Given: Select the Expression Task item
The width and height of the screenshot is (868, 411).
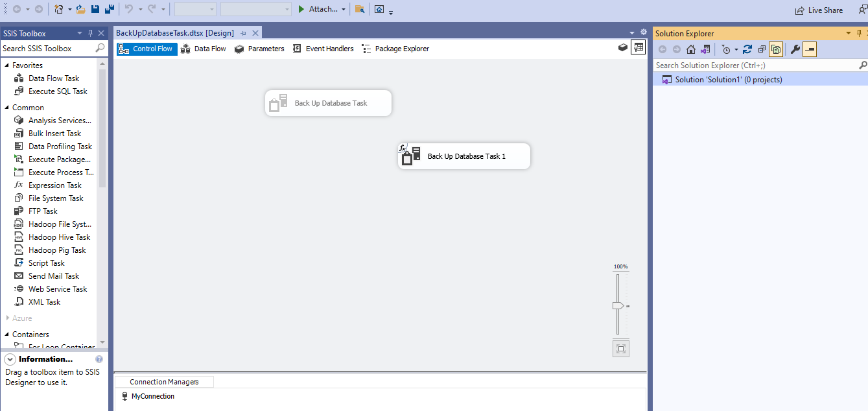Looking at the screenshot, I should coord(55,185).
